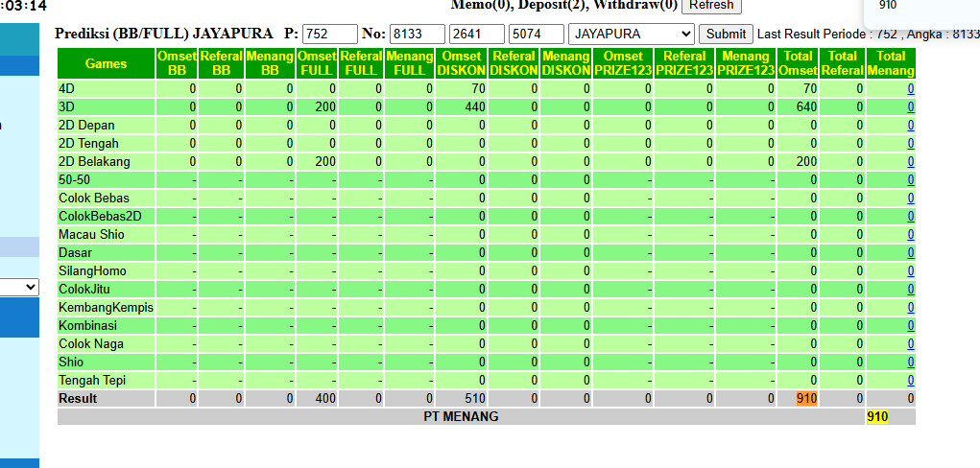Open Total Menang link for Colok Bebas
Image resolution: width=980 pixels, height=468 pixels.
911,199
